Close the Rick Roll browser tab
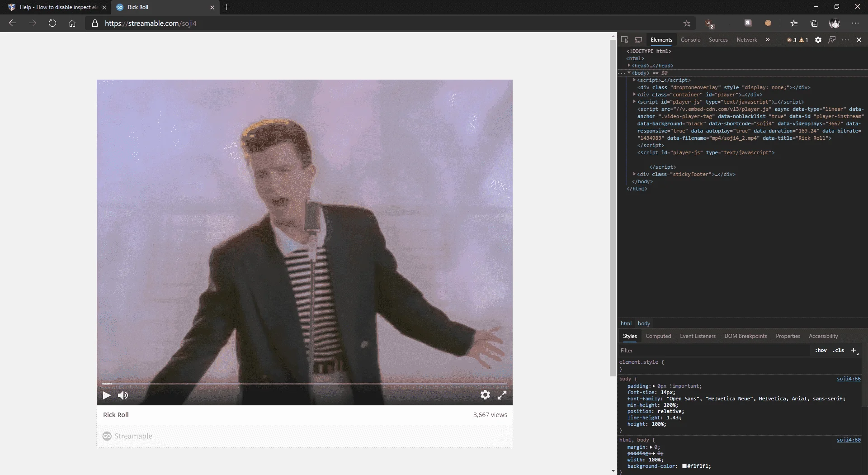Image resolution: width=868 pixels, height=475 pixels. point(212,7)
